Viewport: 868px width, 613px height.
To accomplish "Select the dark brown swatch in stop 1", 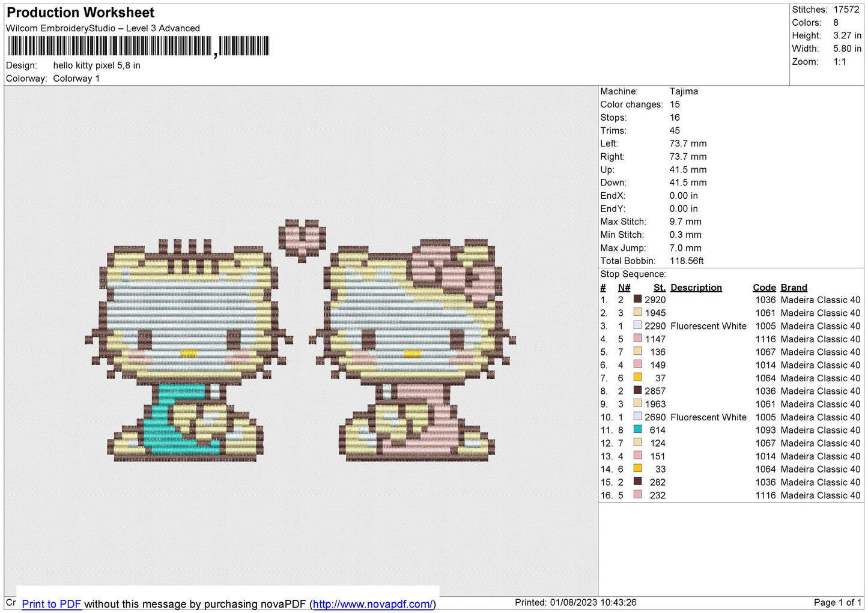I will coord(637,299).
